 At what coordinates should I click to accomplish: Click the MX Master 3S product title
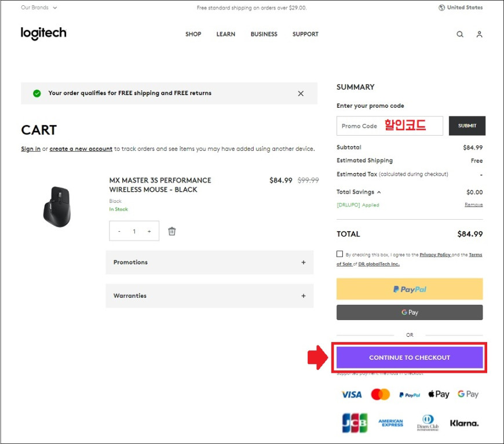[x=160, y=185]
